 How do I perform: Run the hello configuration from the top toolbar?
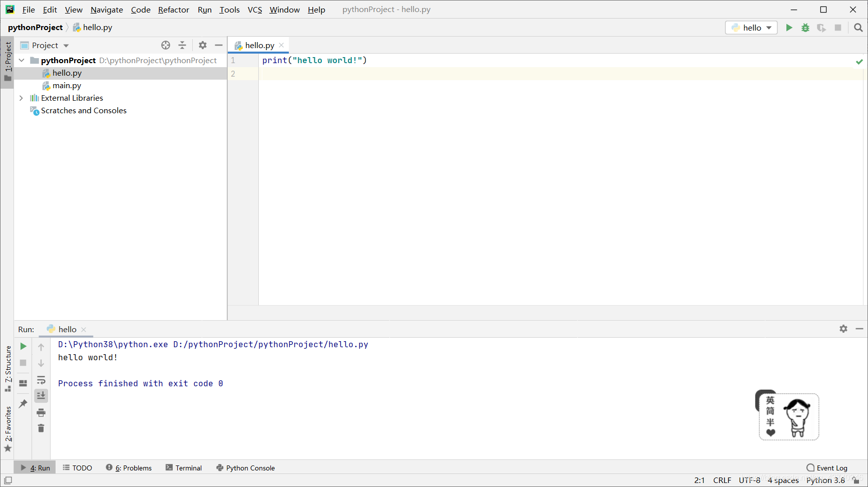[789, 28]
